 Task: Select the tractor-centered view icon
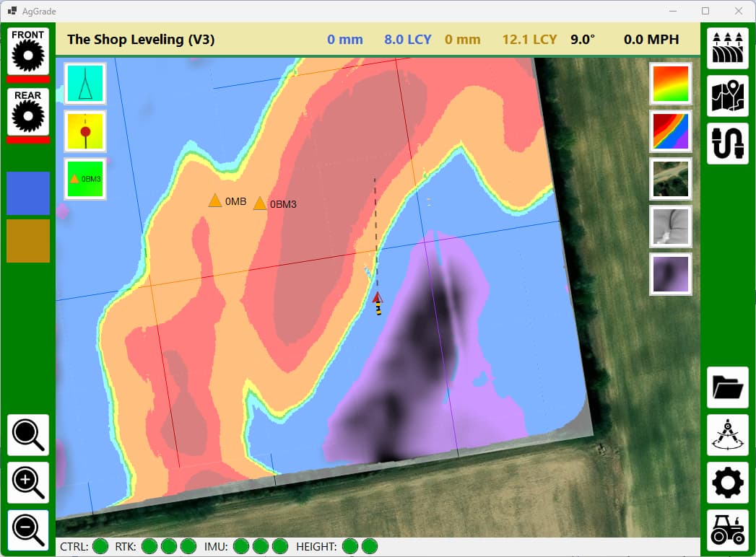pos(85,83)
